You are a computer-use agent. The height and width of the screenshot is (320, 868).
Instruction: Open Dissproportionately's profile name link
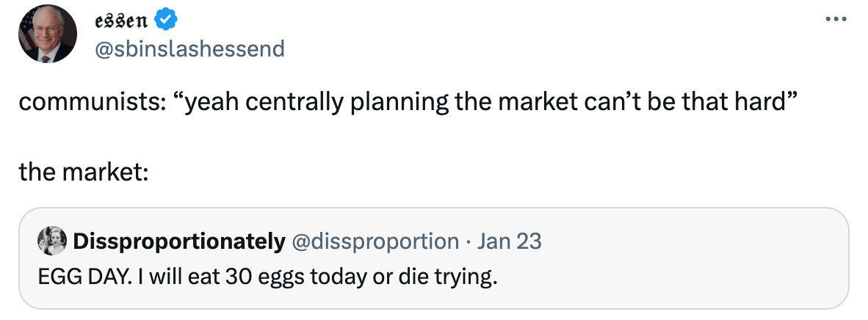click(179, 240)
